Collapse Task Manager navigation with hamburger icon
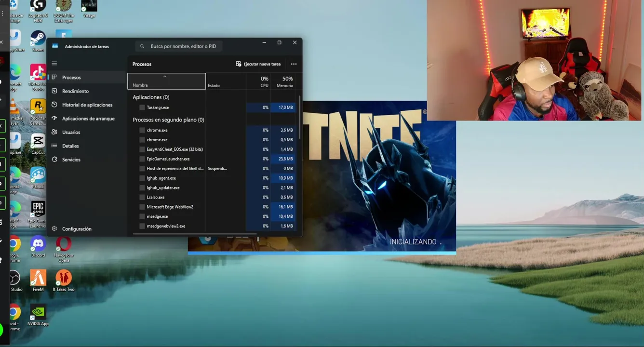This screenshot has height=347, width=644. [54, 64]
